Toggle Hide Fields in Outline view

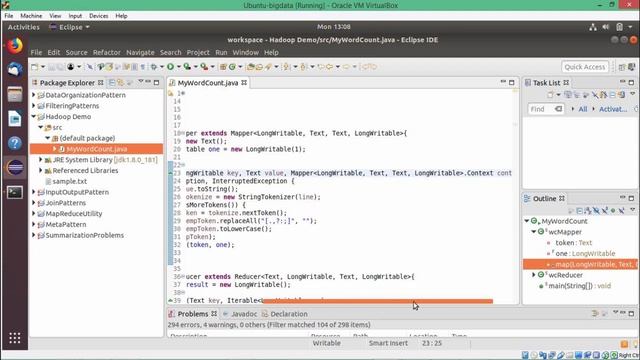coord(596,211)
